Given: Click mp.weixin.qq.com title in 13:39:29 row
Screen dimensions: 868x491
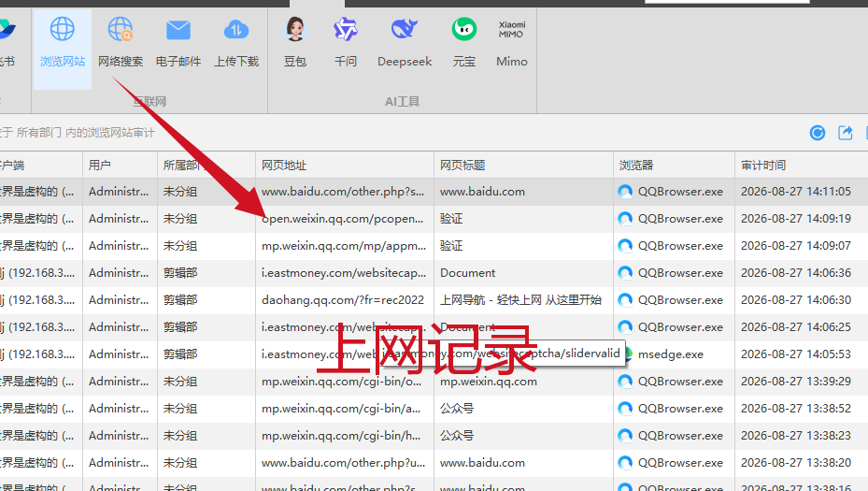Looking at the screenshot, I should click(489, 382).
